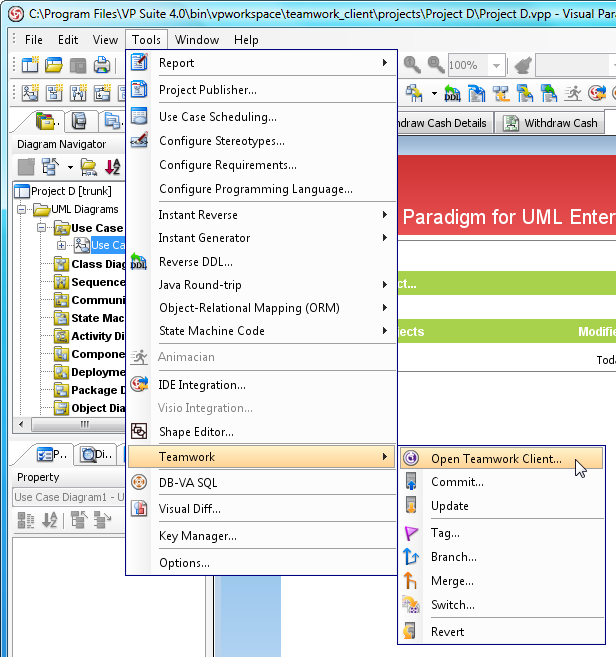
Task: Select Activity Diagram tree folder
Action: click(x=90, y=336)
